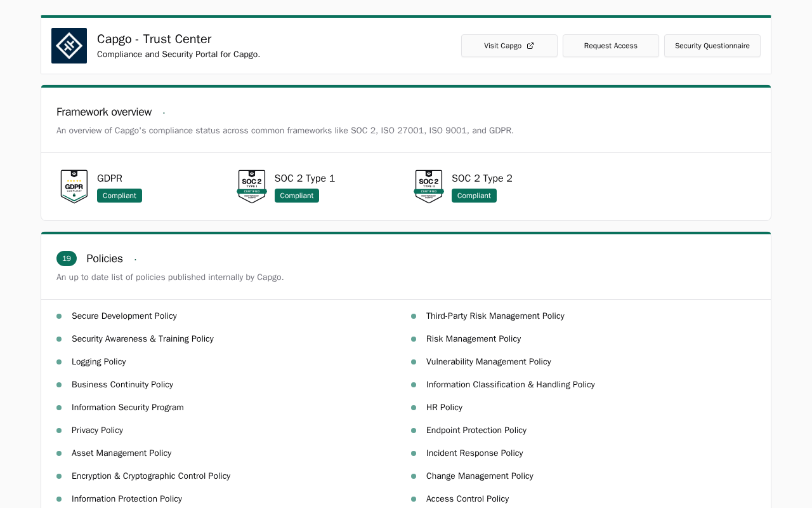
Task: Open the Access Control Policy
Action: [468, 499]
